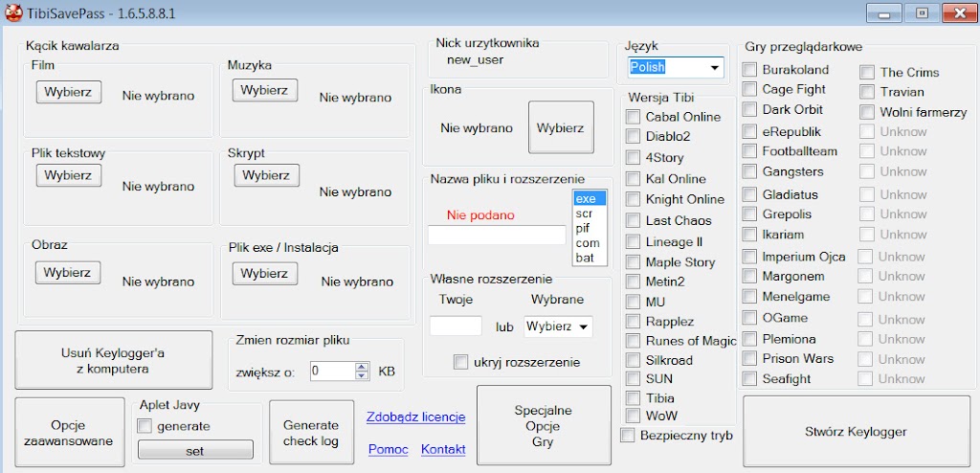Open the Wybrane extension dropdown

[x=558, y=327]
